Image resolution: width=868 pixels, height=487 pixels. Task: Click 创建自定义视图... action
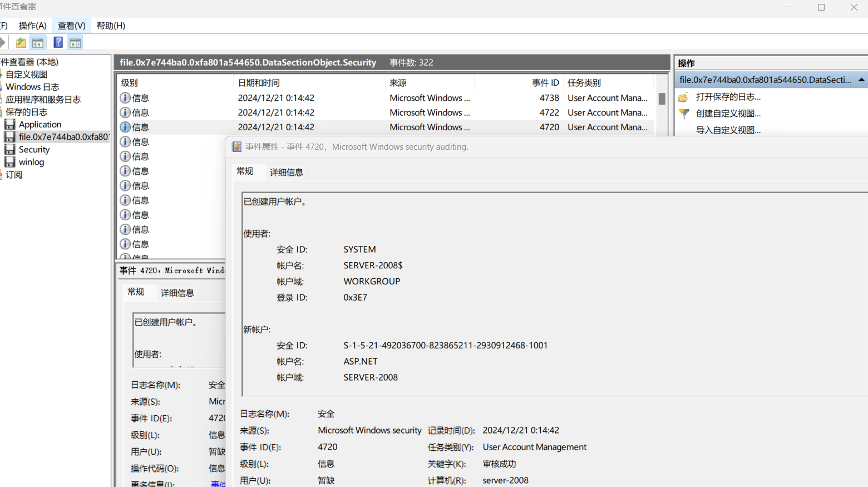(x=728, y=114)
